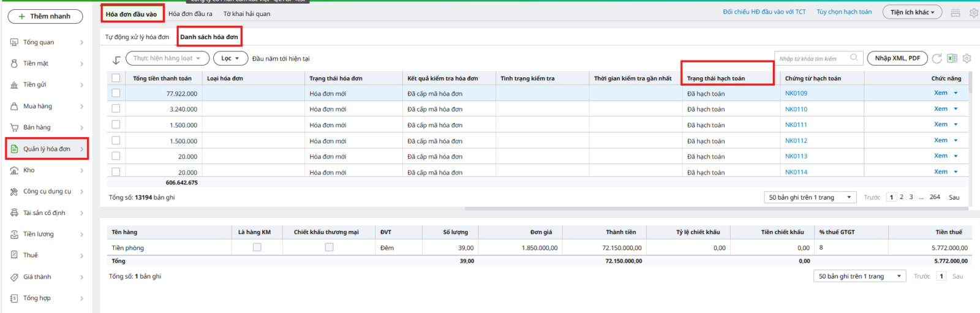The width and height of the screenshot is (980, 313).
Task: Click the Bán hàng shopping cart icon
Action: pos(14,127)
